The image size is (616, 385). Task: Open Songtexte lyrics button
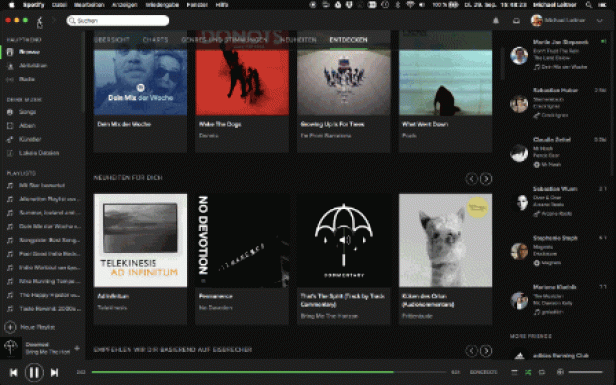[x=484, y=372]
